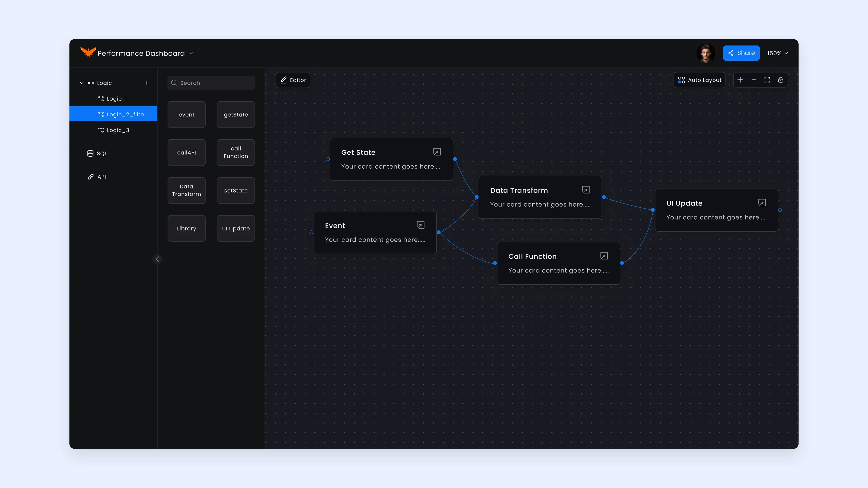Collapse the side panel with chevron arrow
Image resolution: width=868 pixels, height=488 pixels.
(157, 259)
